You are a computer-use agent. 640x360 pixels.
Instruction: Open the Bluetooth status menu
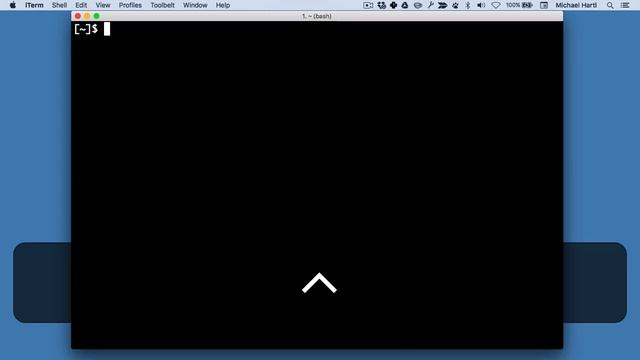468,5
